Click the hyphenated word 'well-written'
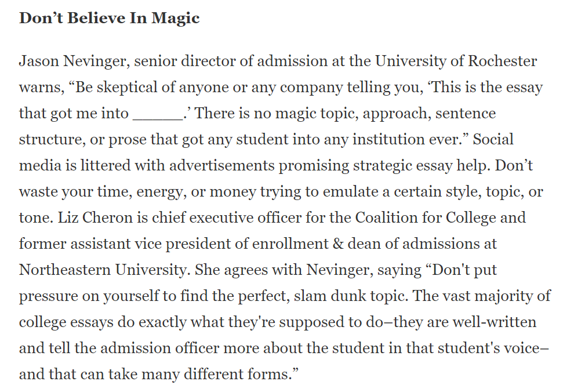 495,322
